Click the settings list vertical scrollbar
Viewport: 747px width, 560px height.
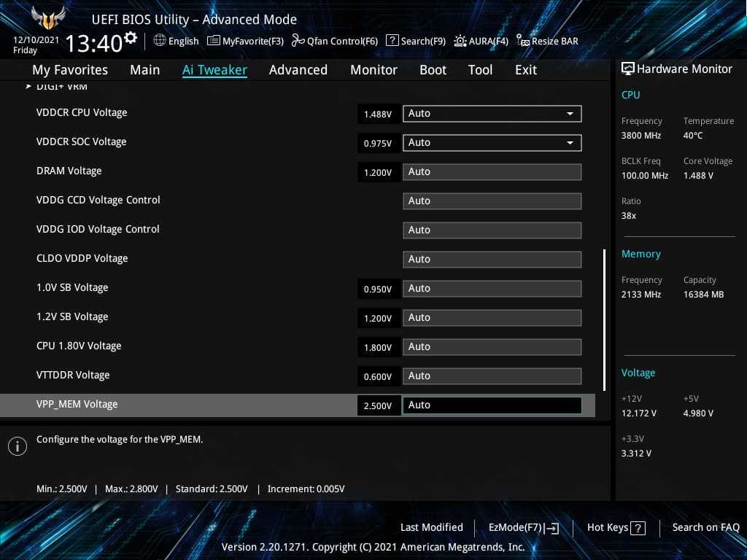click(x=604, y=319)
